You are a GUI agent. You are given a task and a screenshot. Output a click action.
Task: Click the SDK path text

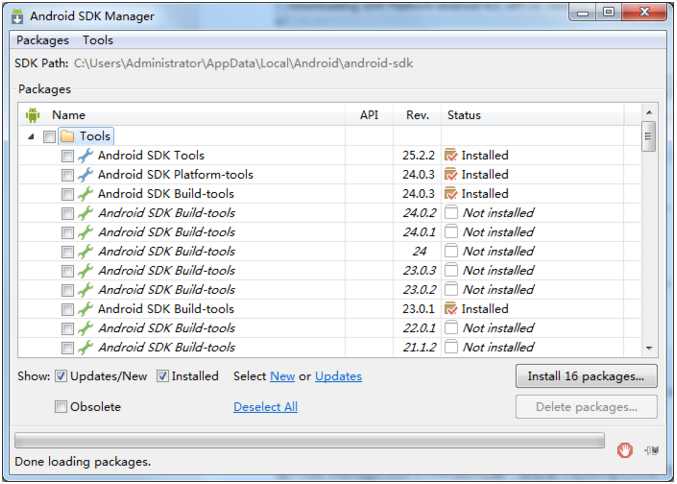click(244, 63)
